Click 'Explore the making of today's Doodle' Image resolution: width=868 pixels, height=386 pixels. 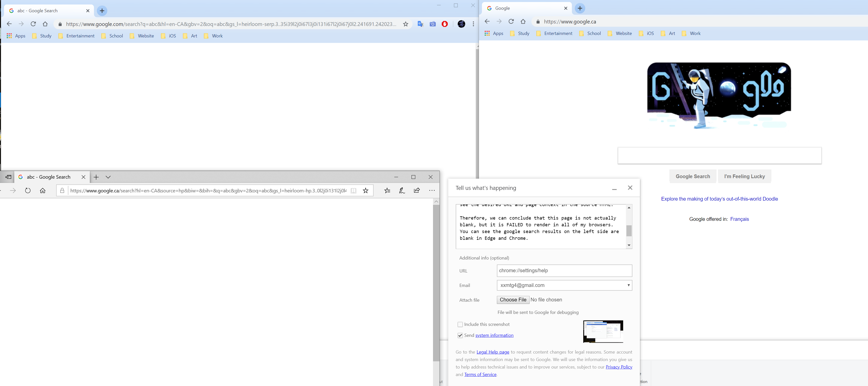coord(719,198)
